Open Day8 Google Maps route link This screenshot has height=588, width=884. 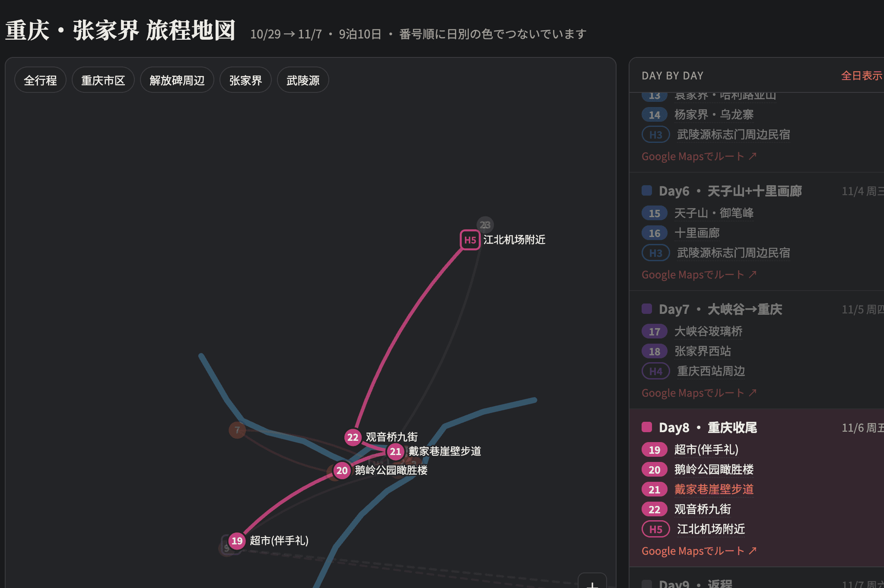(x=699, y=551)
